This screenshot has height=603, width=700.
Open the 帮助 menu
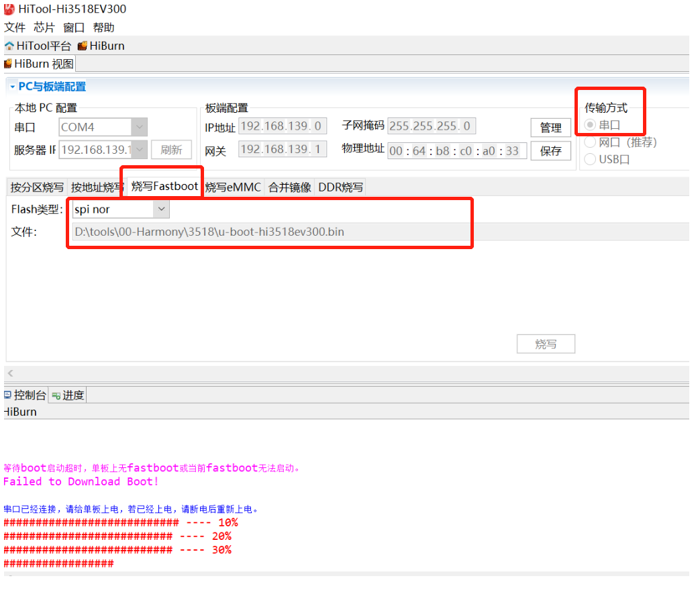[103, 28]
